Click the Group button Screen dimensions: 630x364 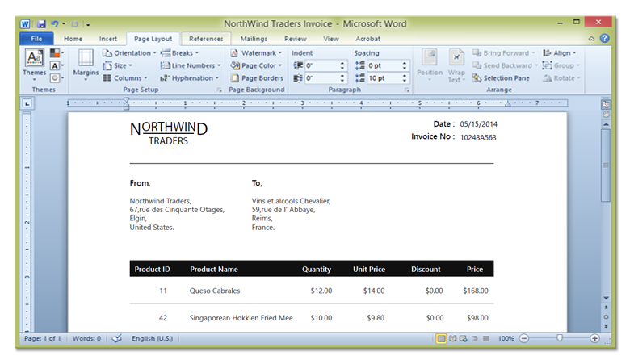point(561,65)
